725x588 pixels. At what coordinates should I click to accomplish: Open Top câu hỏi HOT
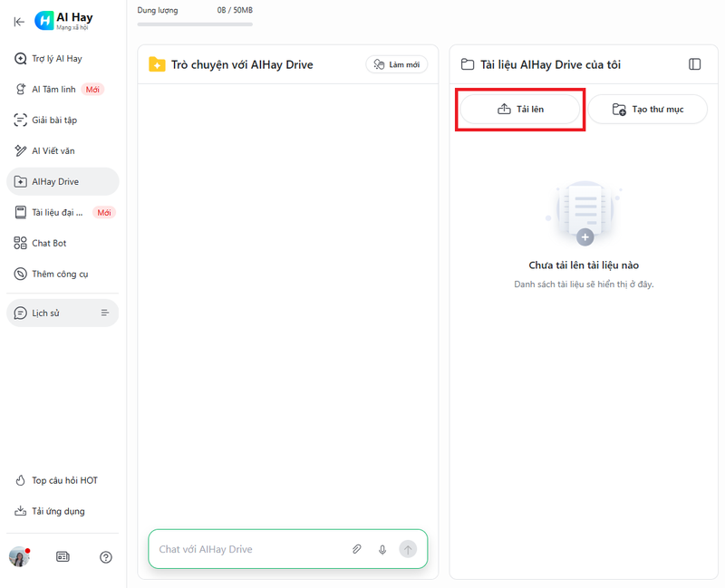(63, 480)
